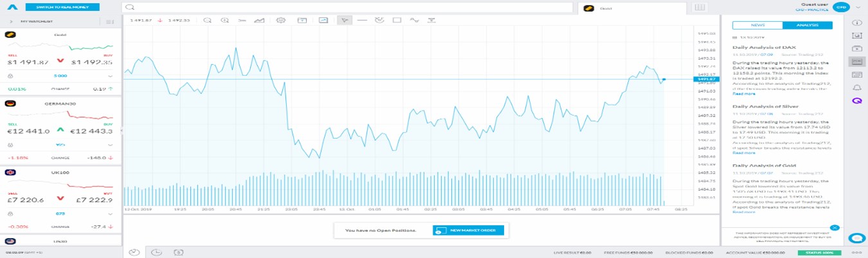Switch to the News tab
868x258 pixels.
757,25
